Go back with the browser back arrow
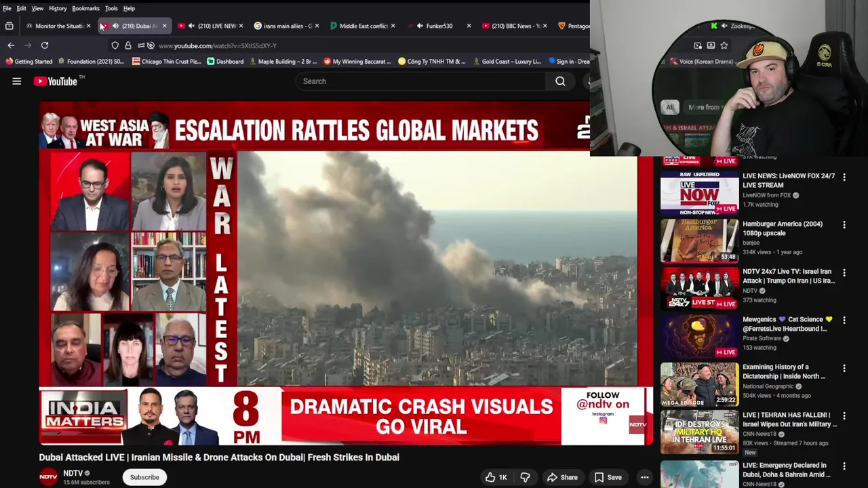Viewport: 868px width, 488px height. 11,45
